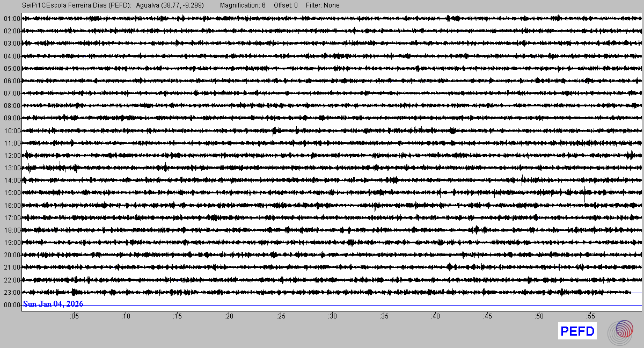The height and width of the screenshot is (348, 644).
Task: Click the blue PEFD station label
Action: pyautogui.click(x=577, y=331)
